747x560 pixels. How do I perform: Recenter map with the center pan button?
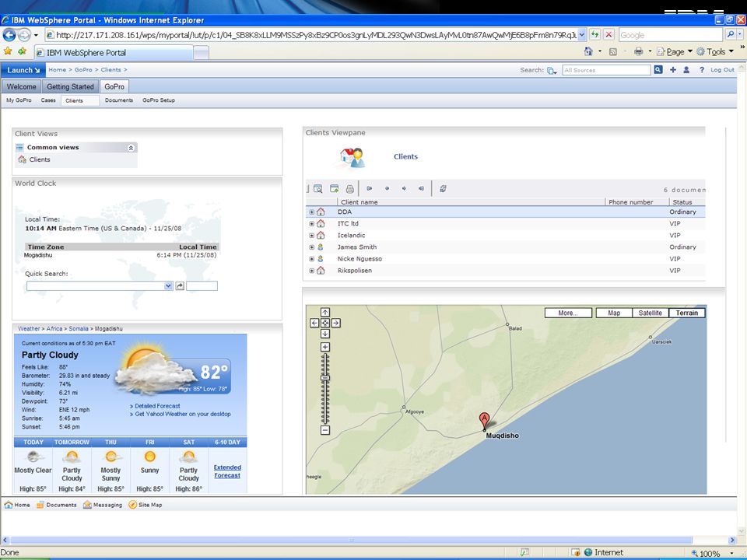tap(325, 323)
